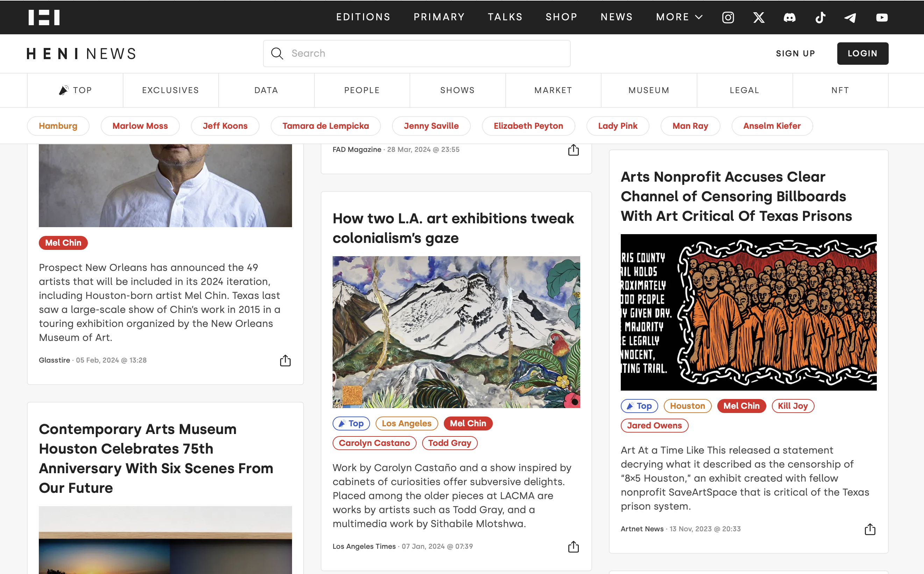Open HENI logo home link

(x=44, y=17)
